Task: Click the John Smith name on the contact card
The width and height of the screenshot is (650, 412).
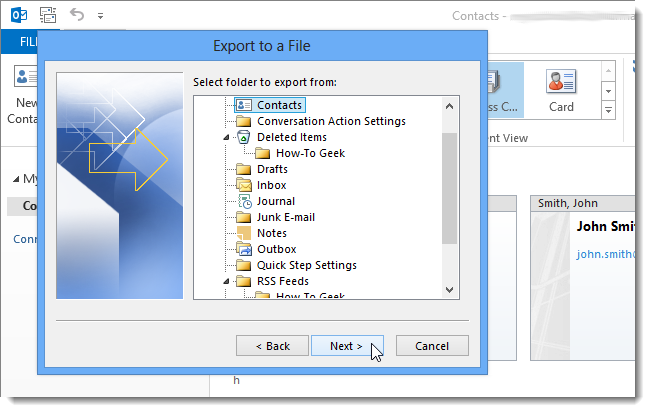Action: click(x=606, y=226)
